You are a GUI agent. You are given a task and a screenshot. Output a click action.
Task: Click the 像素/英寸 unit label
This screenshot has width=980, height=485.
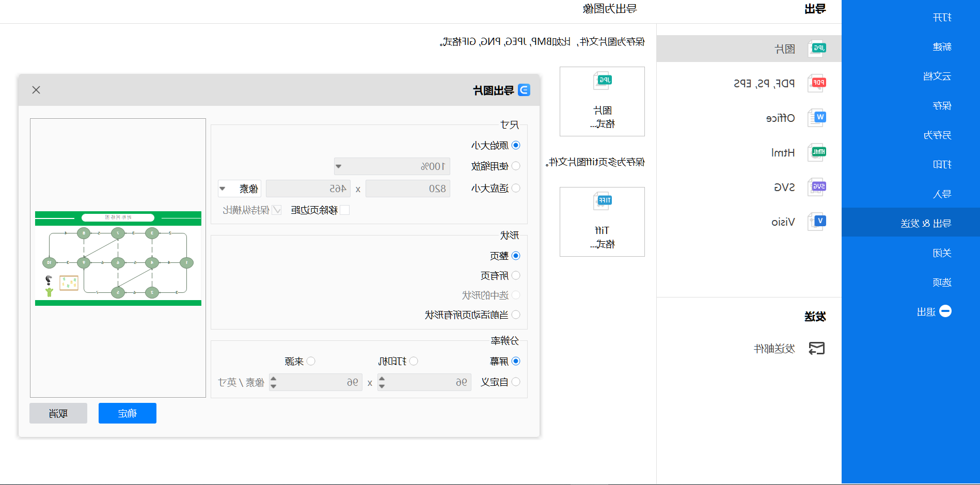click(x=241, y=382)
